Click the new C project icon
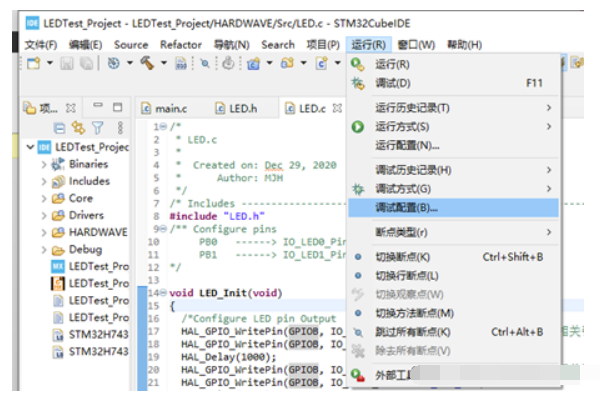The width and height of the screenshot is (604, 415). 253,63
